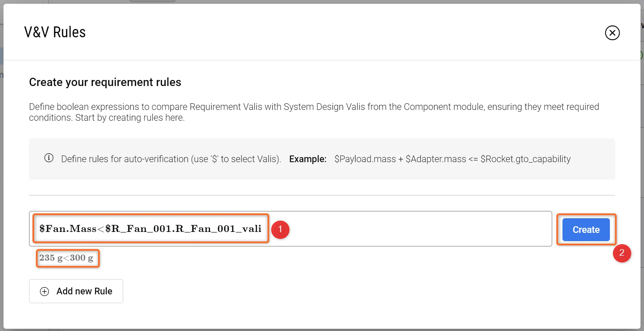Click the plus icon beside Add new Rule
This screenshot has height=331, width=644.
click(45, 291)
